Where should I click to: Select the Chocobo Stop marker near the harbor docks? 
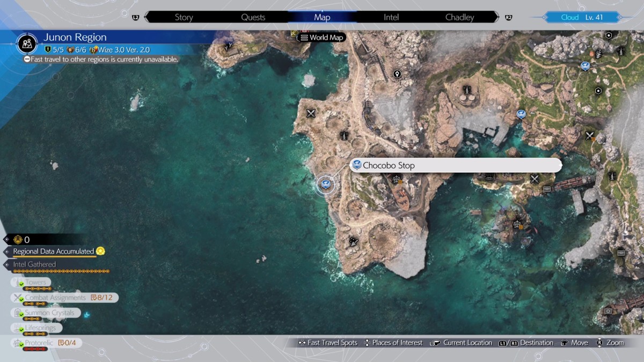(x=521, y=114)
